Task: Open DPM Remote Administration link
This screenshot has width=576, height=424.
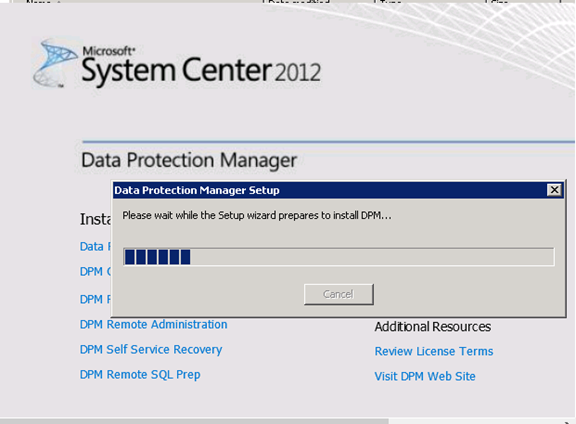Action: 154,324
